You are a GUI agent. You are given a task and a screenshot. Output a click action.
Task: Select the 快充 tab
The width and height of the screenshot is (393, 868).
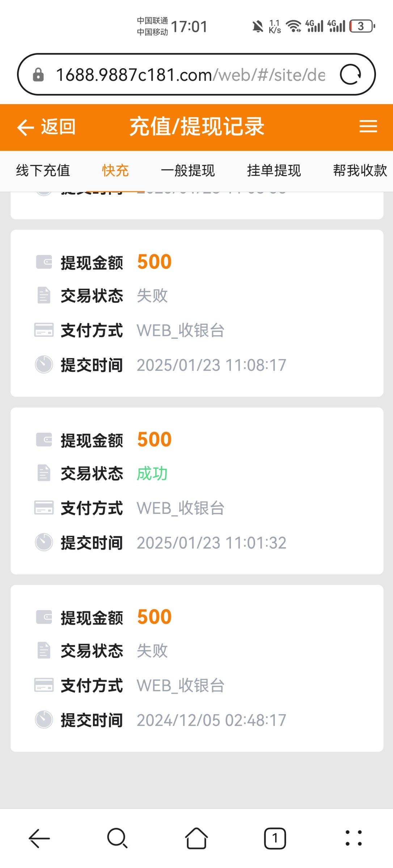tap(115, 170)
